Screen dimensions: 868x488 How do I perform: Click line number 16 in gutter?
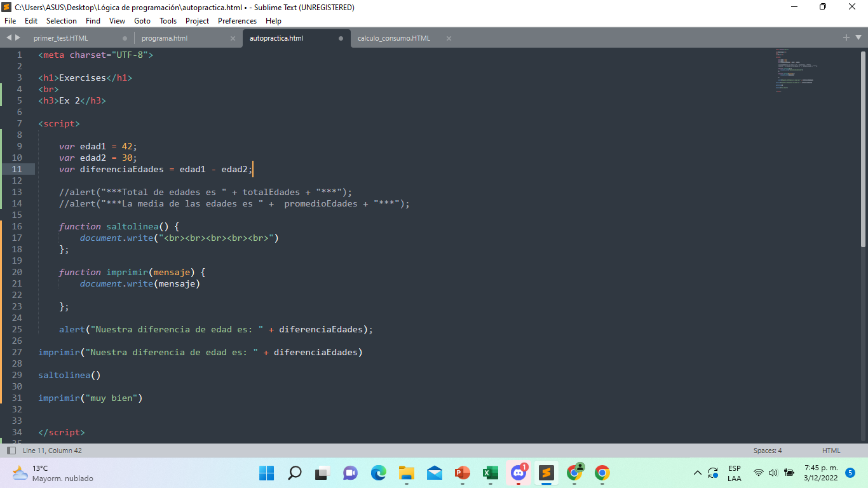click(17, 226)
